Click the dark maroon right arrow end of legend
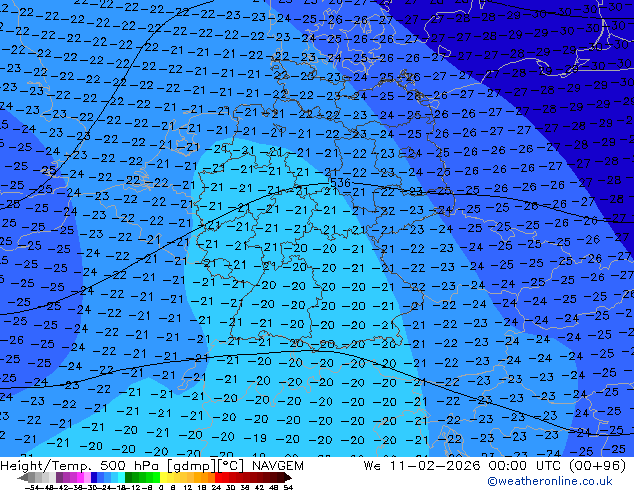 pyautogui.click(x=288, y=477)
